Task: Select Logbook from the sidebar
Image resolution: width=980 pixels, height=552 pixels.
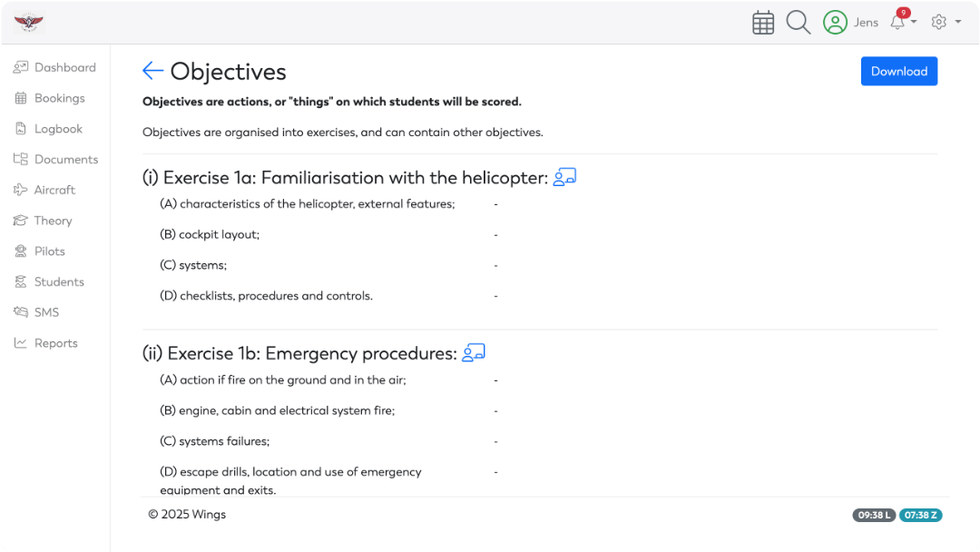Action: (x=56, y=128)
